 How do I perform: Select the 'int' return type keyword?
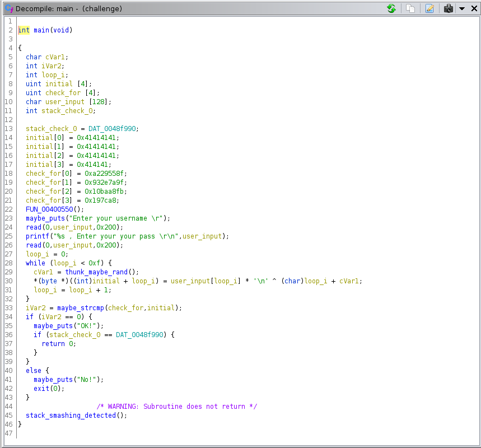(x=24, y=30)
